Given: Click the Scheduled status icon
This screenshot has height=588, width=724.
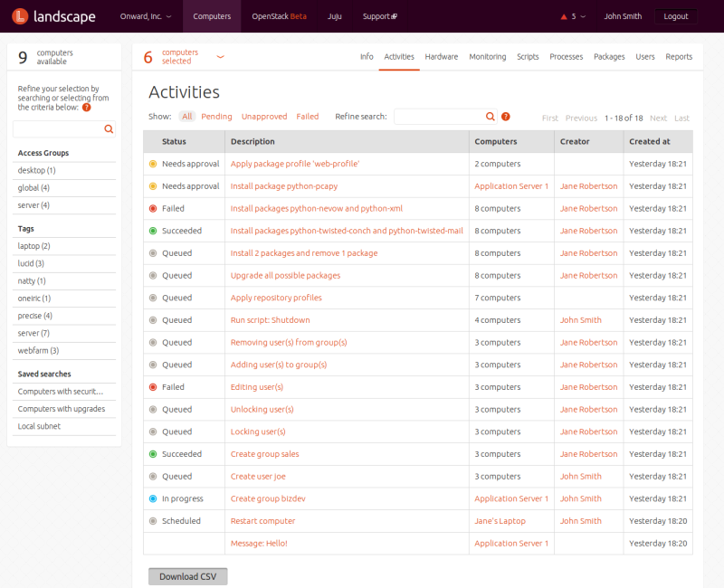Looking at the screenshot, I should point(153,521).
